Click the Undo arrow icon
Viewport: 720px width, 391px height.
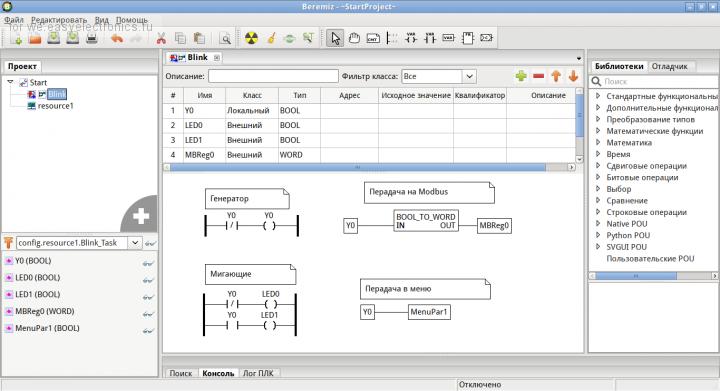coord(117,39)
